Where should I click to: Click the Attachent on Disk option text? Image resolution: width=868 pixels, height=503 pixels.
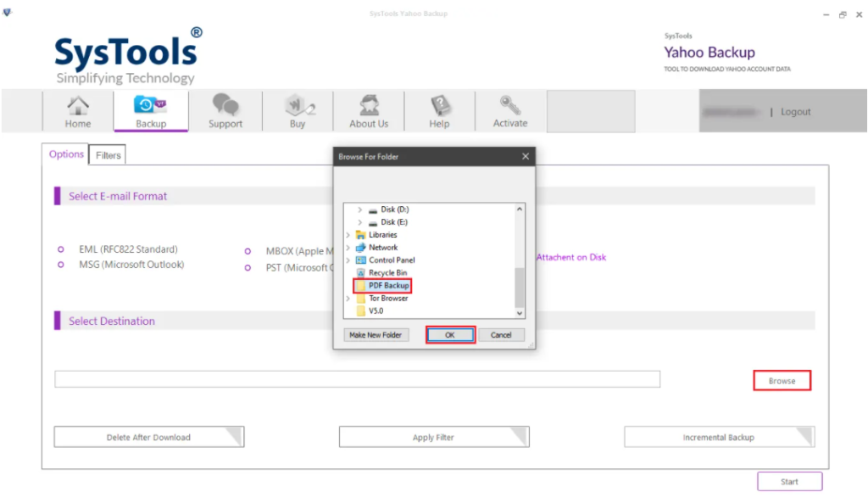(570, 258)
